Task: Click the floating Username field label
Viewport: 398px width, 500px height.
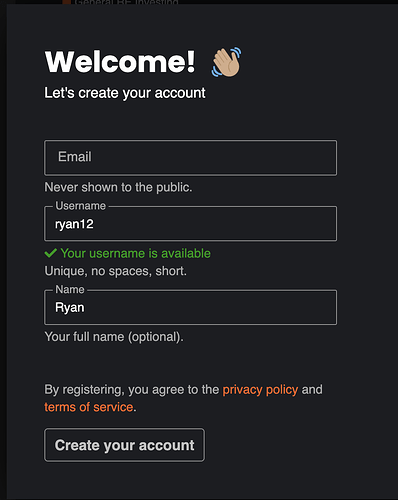Action: 80,206
